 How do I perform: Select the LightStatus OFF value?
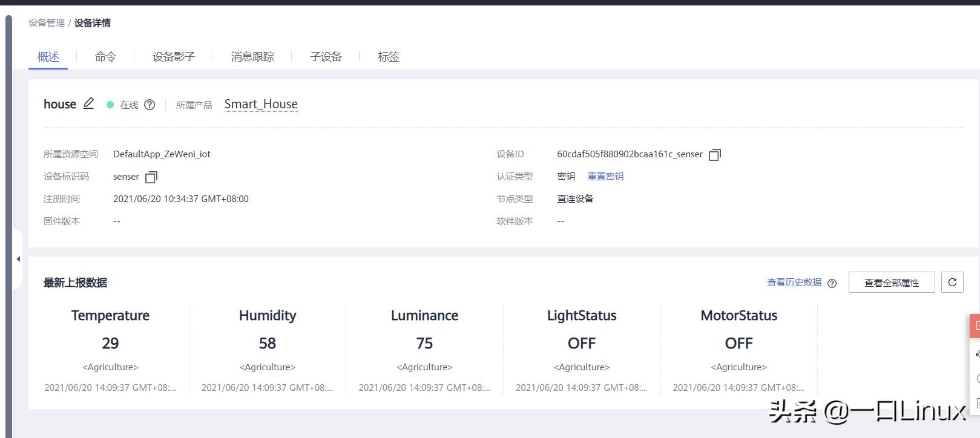(582, 343)
